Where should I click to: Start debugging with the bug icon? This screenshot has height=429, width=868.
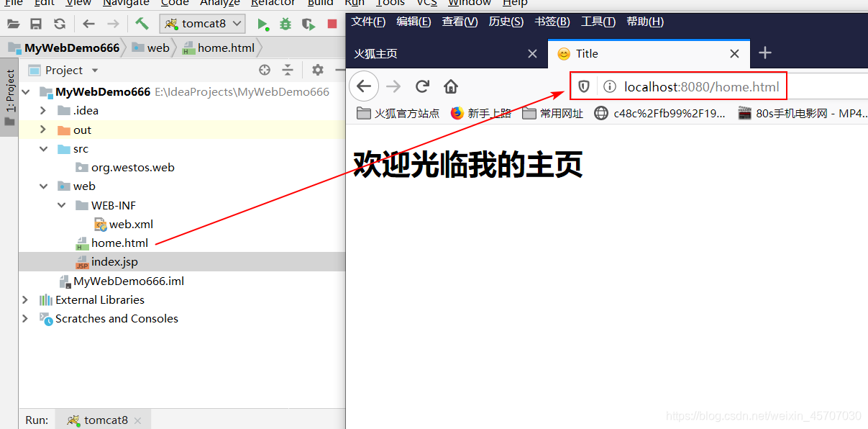click(285, 24)
